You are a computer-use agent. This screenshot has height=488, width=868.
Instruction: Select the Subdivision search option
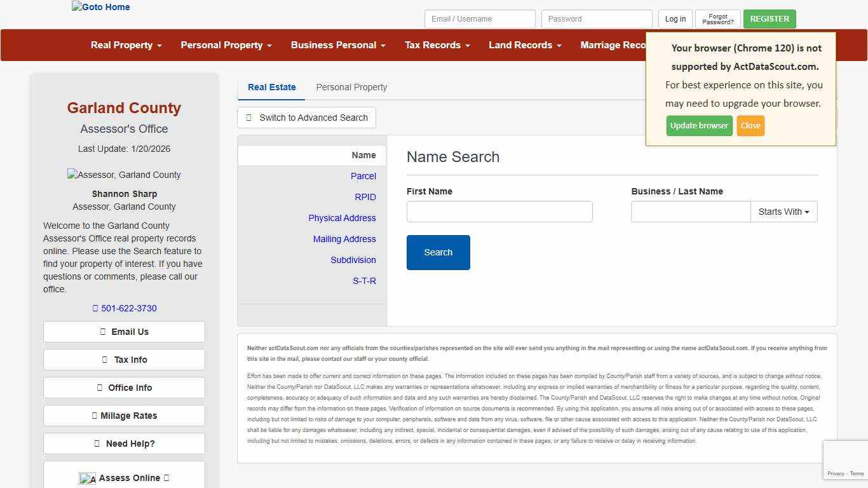pyautogui.click(x=353, y=260)
